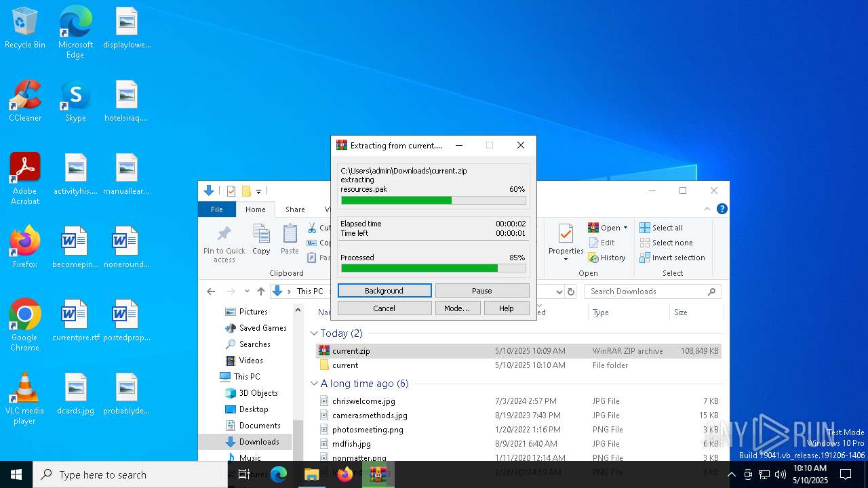The image size is (868, 488).
Task: Click the Refresh button next to address bar
Action: 571,291
